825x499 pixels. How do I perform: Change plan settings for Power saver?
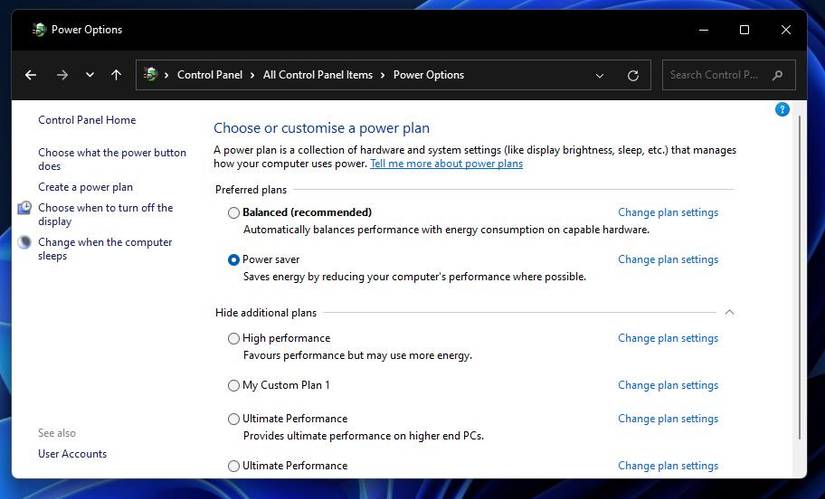pos(667,260)
